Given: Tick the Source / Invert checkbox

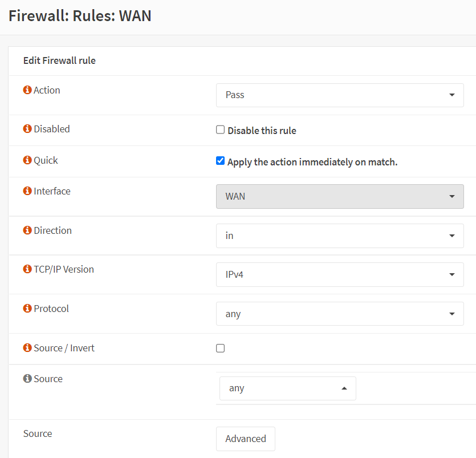Looking at the screenshot, I should click(x=221, y=348).
